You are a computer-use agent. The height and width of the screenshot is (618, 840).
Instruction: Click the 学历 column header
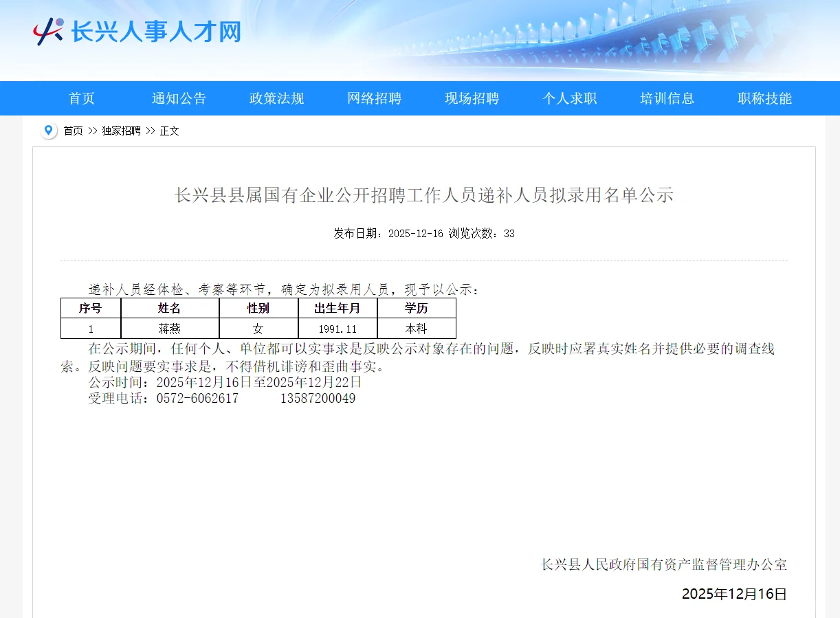(x=417, y=309)
